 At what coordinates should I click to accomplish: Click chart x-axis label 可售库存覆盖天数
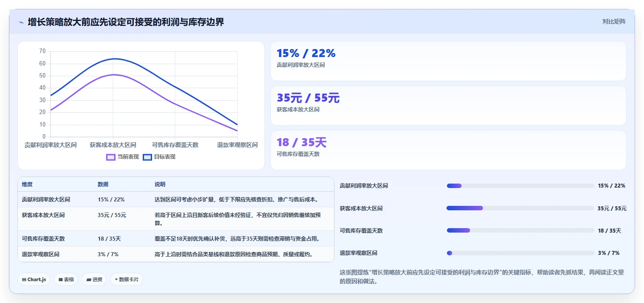175,145
